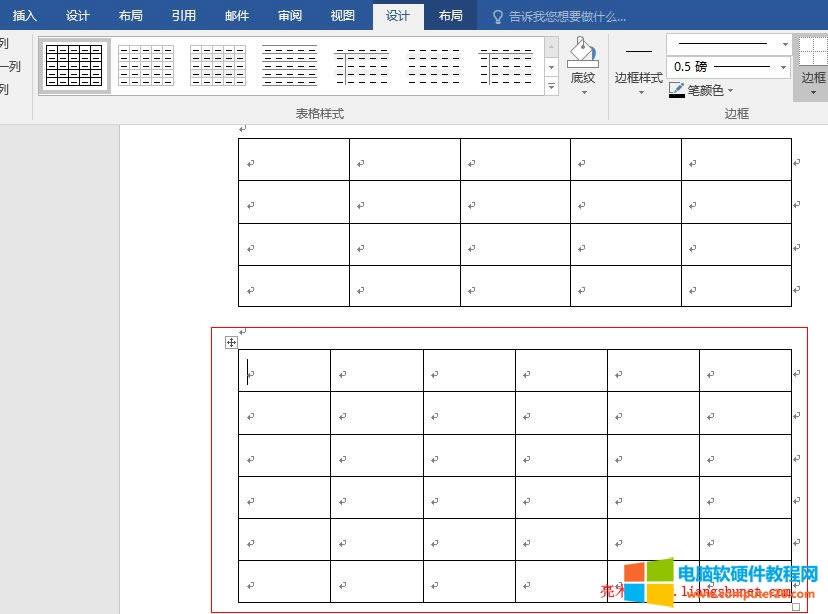Image resolution: width=828 pixels, height=614 pixels.
Task: Click the Pen Color (笔颜色) pen icon
Action: point(677,90)
